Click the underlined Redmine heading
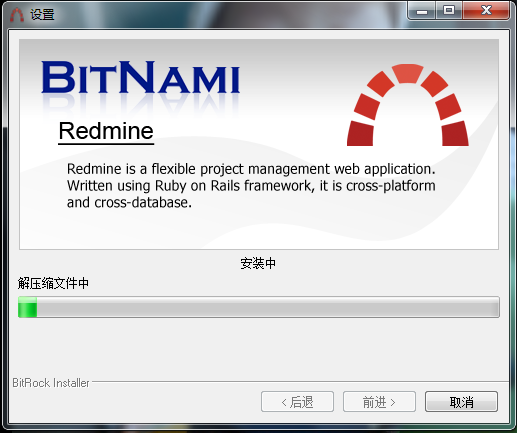Screen dimensions: 517x433 click(x=106, y=131)
